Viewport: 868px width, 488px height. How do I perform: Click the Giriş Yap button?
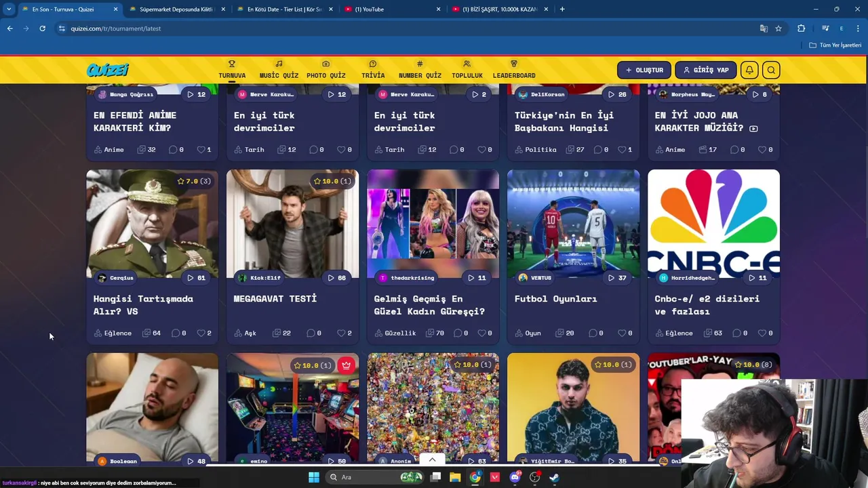click(x=706, y=70)
